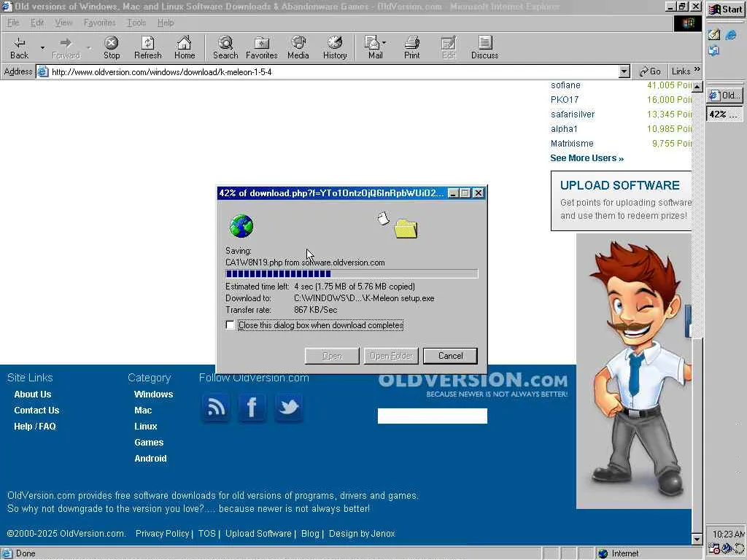Open the Design by Jenox link

(362, 533)
